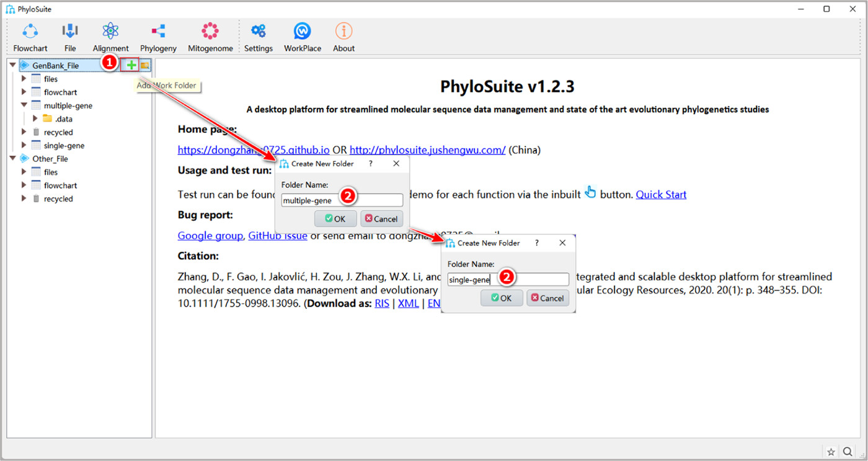Download citation as XML
The height and width of the screenshot is (461, 868).
click(408, 303)
